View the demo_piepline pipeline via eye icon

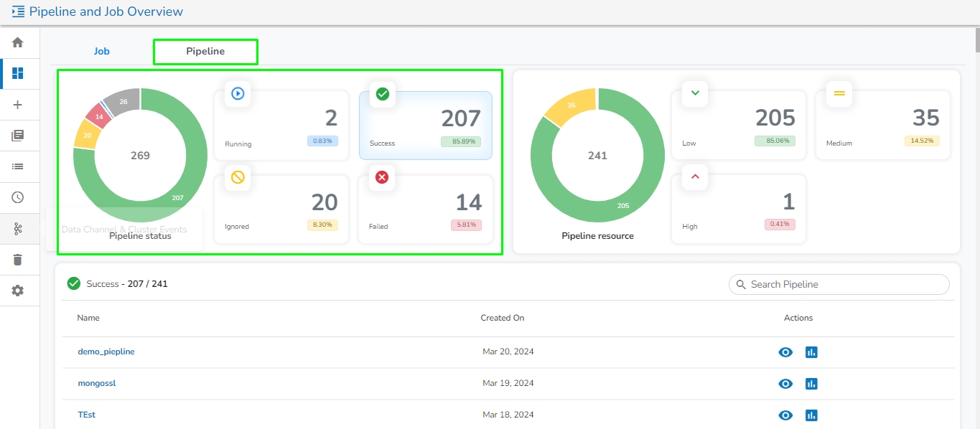click(x=785, y=352)
